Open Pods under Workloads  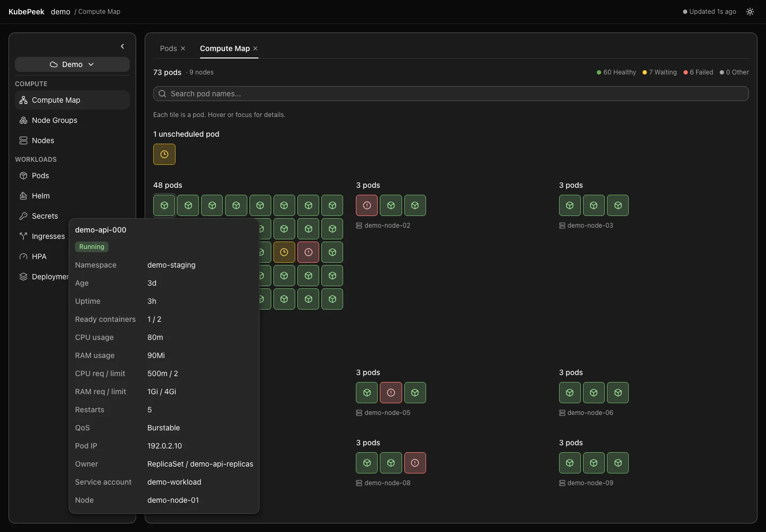[x=72, y=176]
